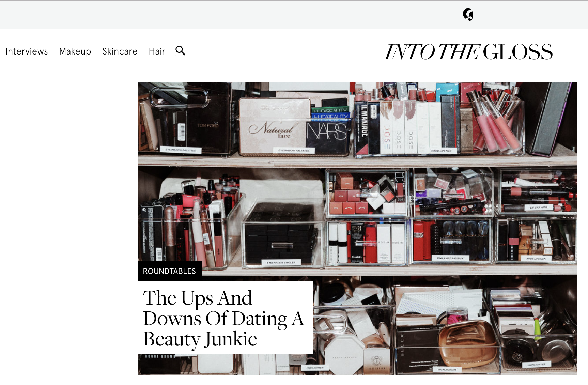Open the Dating A Beauty Junkie article headline
588x385 pixels.
(x=223, y=318)
